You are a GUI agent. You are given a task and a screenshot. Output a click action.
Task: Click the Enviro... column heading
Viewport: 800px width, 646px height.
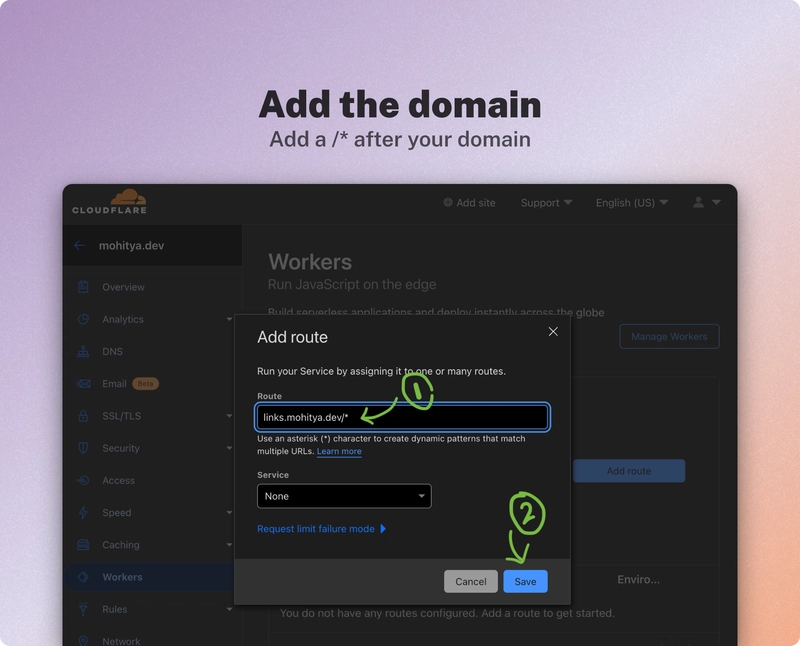[x=639, y=579]
